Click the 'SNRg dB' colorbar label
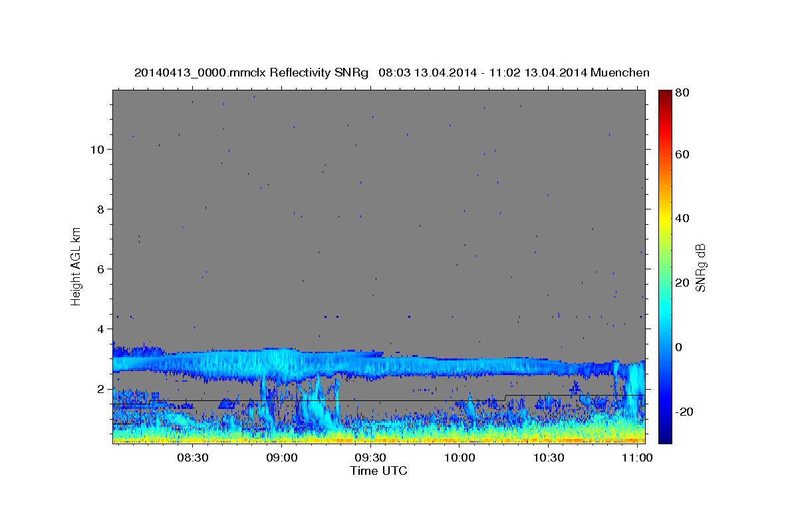The image size is (798, 532). pyautogui.click(x=700, y=267)
